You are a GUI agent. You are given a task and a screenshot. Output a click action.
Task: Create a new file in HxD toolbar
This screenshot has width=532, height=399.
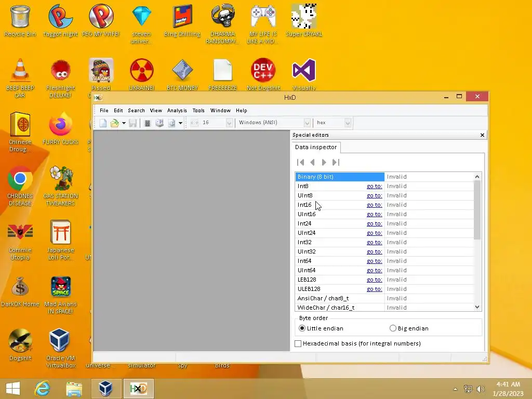click(103, 123)
